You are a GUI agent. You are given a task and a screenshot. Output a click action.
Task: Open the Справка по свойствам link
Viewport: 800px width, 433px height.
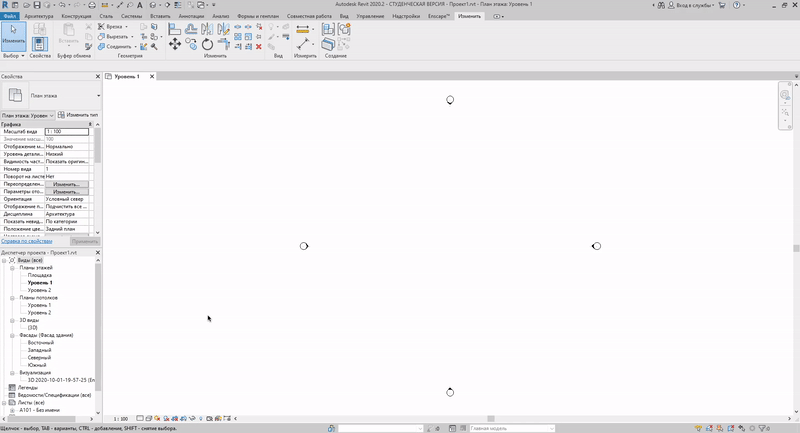point(26,241)
